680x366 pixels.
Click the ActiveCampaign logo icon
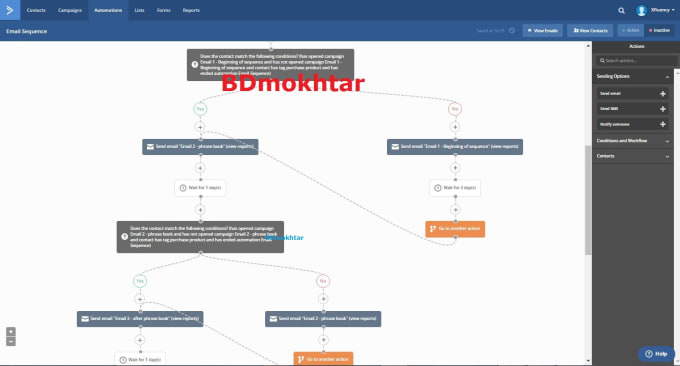(x=10, y=10)
